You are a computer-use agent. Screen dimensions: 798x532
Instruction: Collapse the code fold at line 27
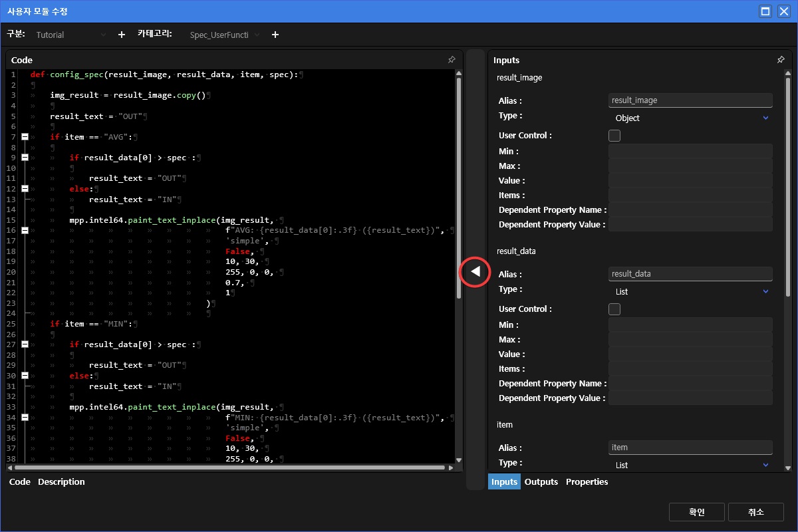click(x=25, y=345)
